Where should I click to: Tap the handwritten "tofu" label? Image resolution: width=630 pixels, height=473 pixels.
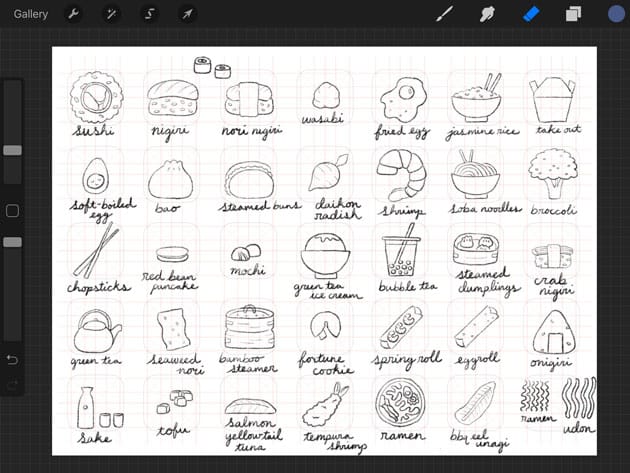point(173,431)
